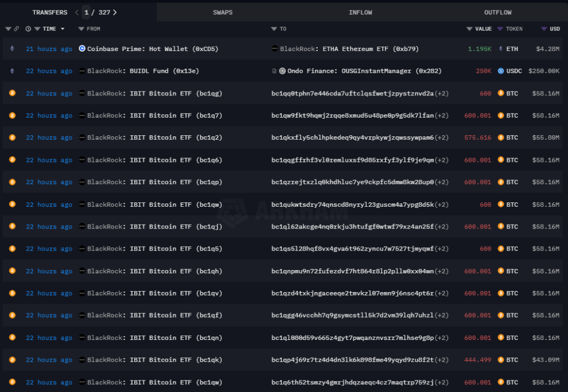The height and width of the screenshot is (392, 568).
Task: Open address bc1qgg46vcchh7q9gsymcstll5k7d2vm39lqh7uhzl
Action: tap(352, 315)
